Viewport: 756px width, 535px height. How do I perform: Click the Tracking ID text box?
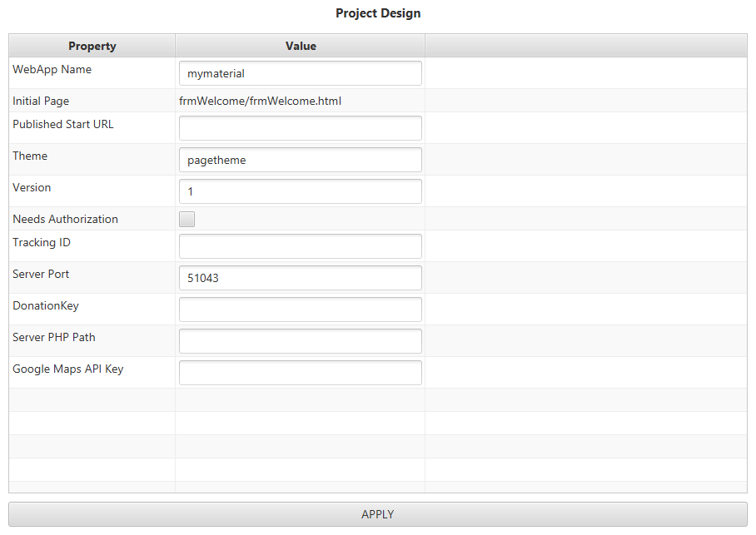(300, 246)
